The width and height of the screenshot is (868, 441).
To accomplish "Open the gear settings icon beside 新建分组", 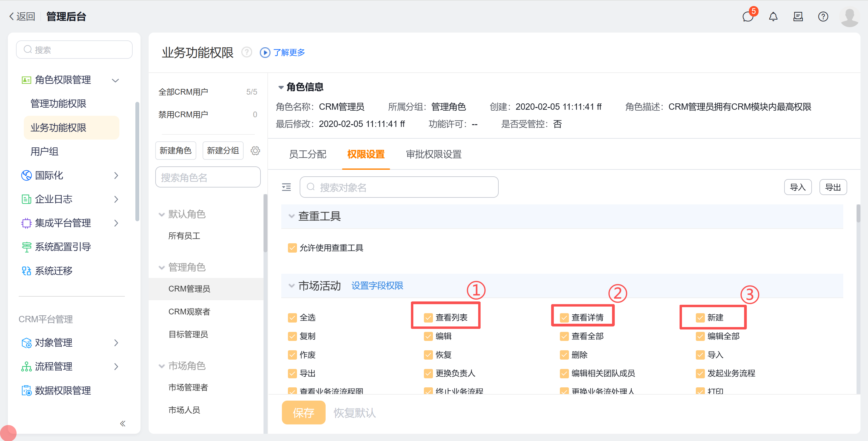I will coord(255,151).
